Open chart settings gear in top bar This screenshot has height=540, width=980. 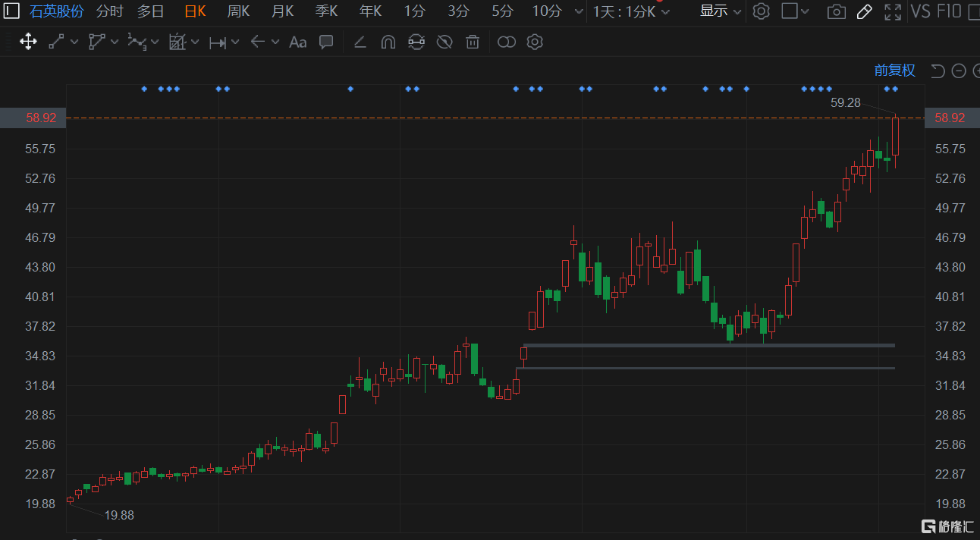click(762, 11)
